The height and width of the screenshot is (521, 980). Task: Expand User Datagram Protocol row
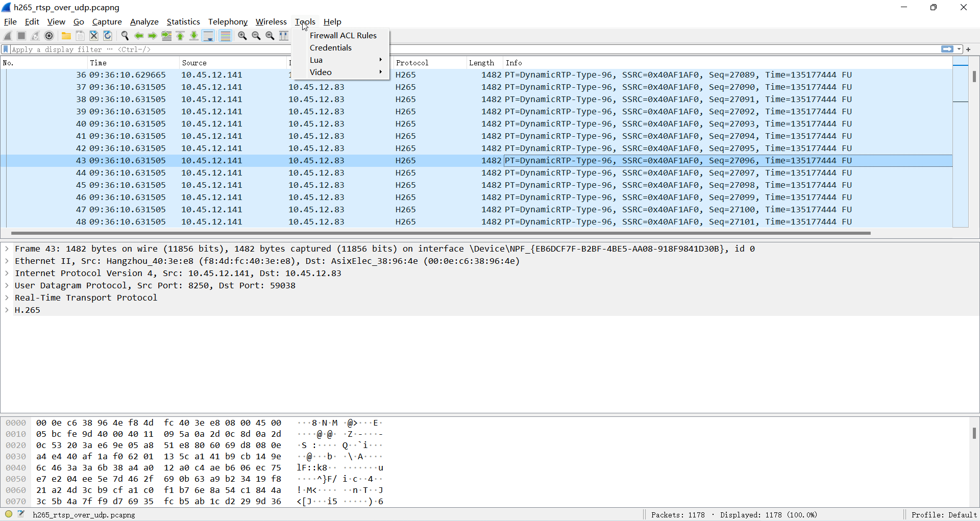point(7,286)
